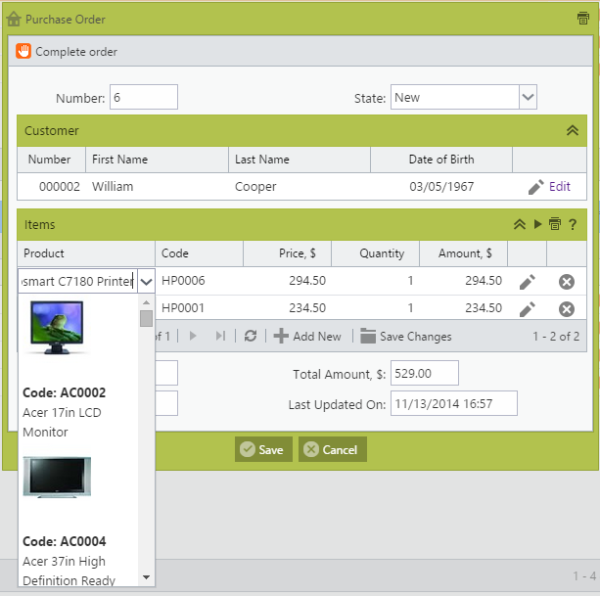
Task: Click the green Save button
Action: [264, 449]
